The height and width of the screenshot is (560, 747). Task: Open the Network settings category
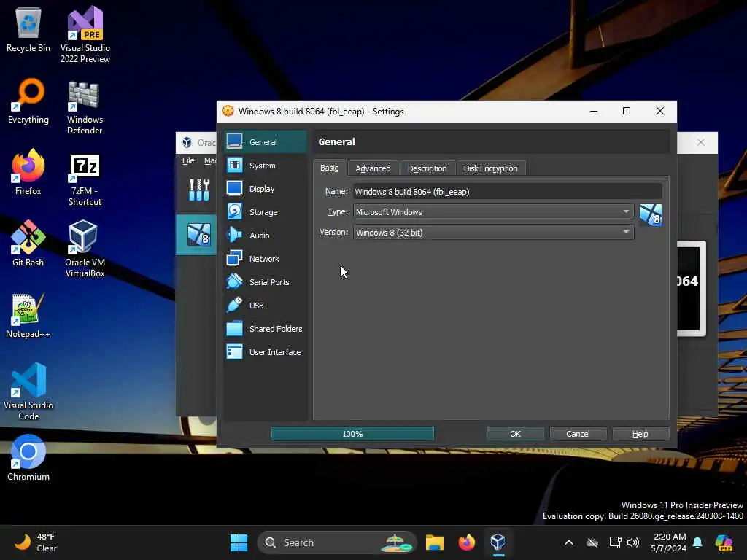(266, 259)
